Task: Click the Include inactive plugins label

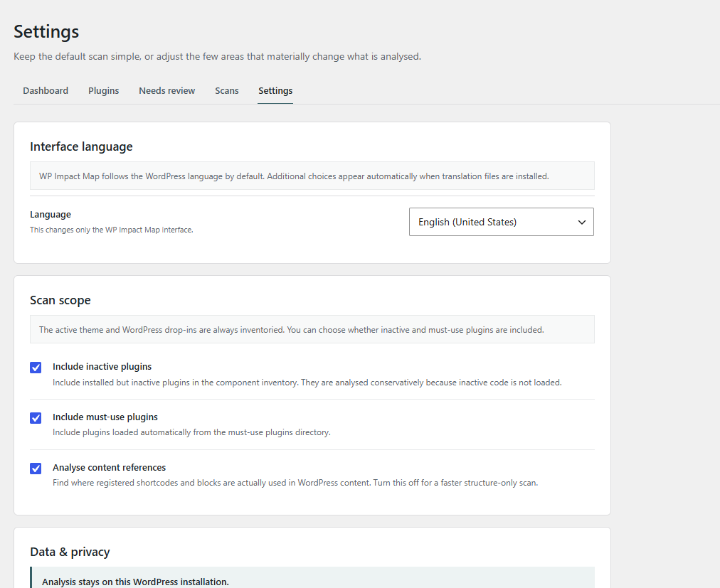Action: click(102, 366)
